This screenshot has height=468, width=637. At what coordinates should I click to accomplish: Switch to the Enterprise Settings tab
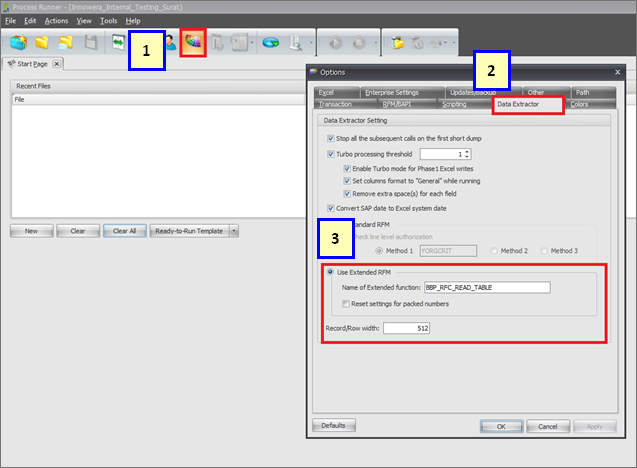tap(391, 92)
